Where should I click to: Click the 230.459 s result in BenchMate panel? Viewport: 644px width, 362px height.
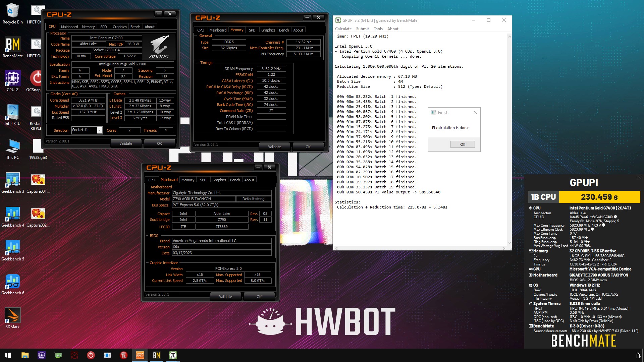599,197
